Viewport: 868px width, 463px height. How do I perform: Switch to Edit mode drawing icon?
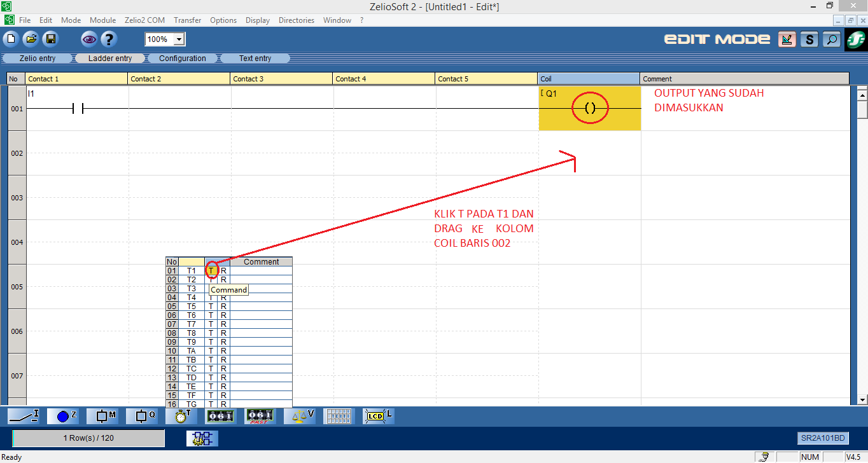click(x=787, y=39)
